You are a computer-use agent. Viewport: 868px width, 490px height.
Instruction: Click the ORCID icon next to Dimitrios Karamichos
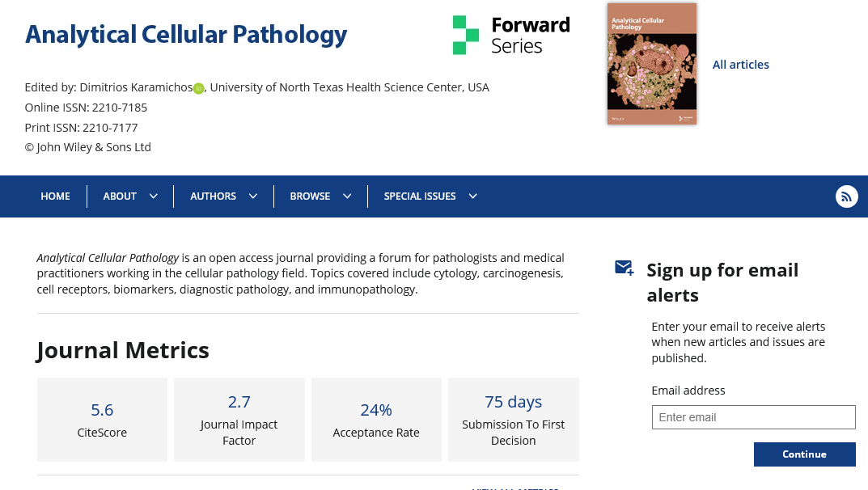coord(198,88)
